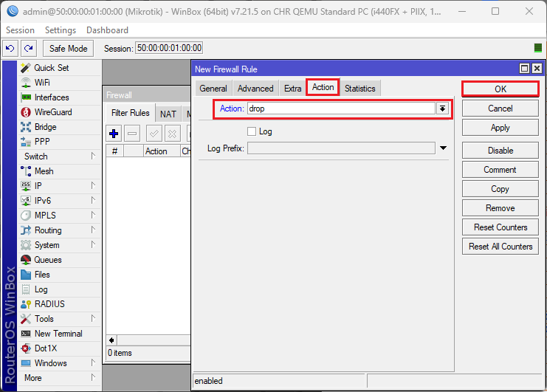Screen dimensions: 547x392
Task: Confirm rule with OK button
Action: pyautogui.click(x=500, y=89)
